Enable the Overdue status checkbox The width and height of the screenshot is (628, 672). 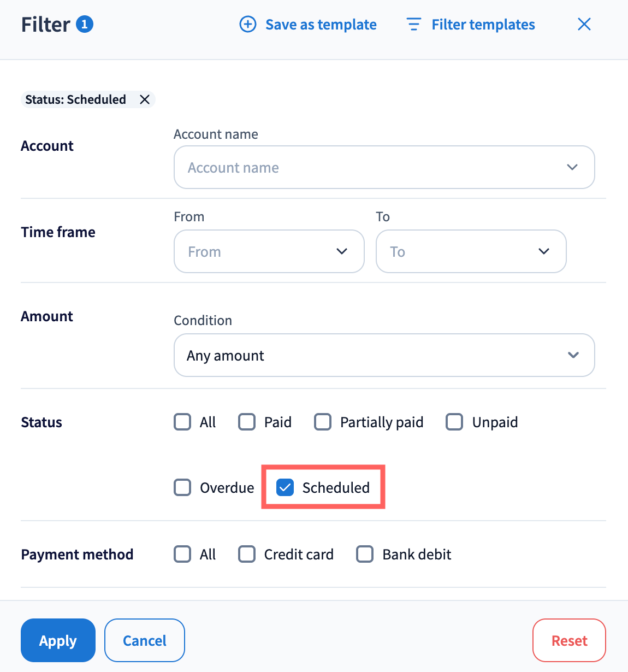tap(182, 487)
